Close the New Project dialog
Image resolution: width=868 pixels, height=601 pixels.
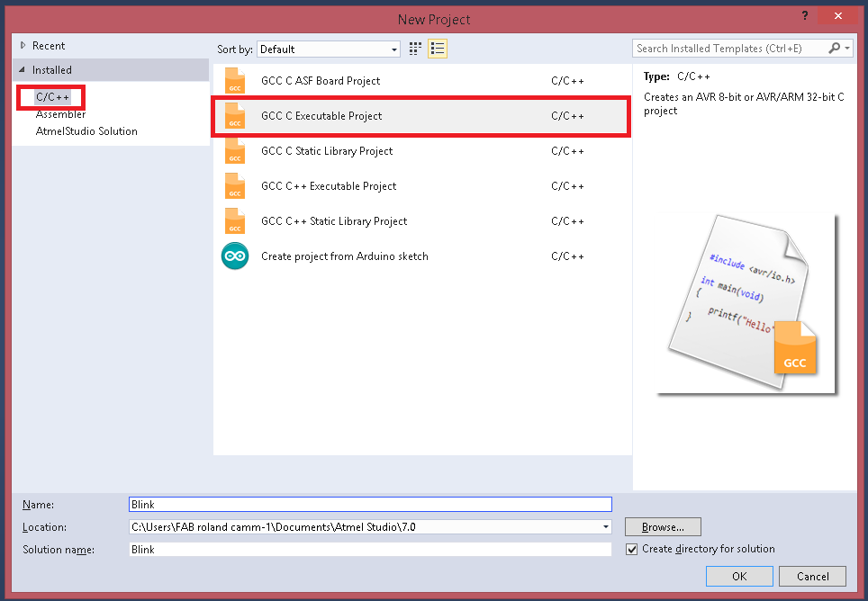click(x=837, y=15)
